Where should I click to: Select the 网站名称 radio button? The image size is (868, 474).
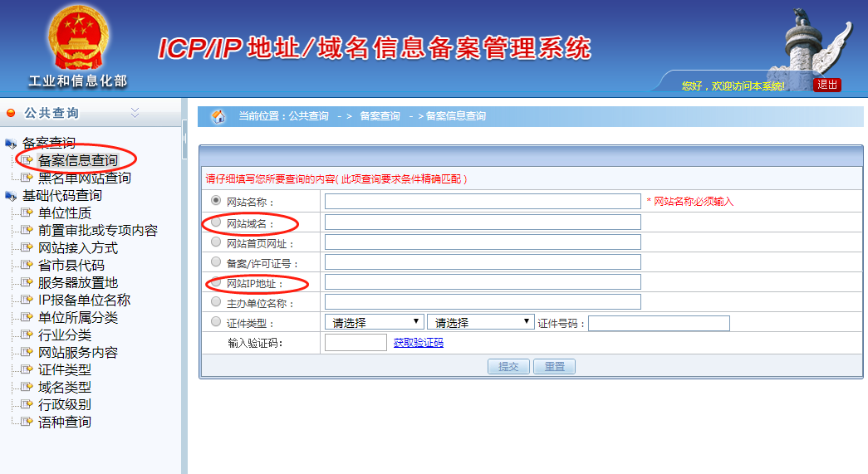tap(216, 200)
